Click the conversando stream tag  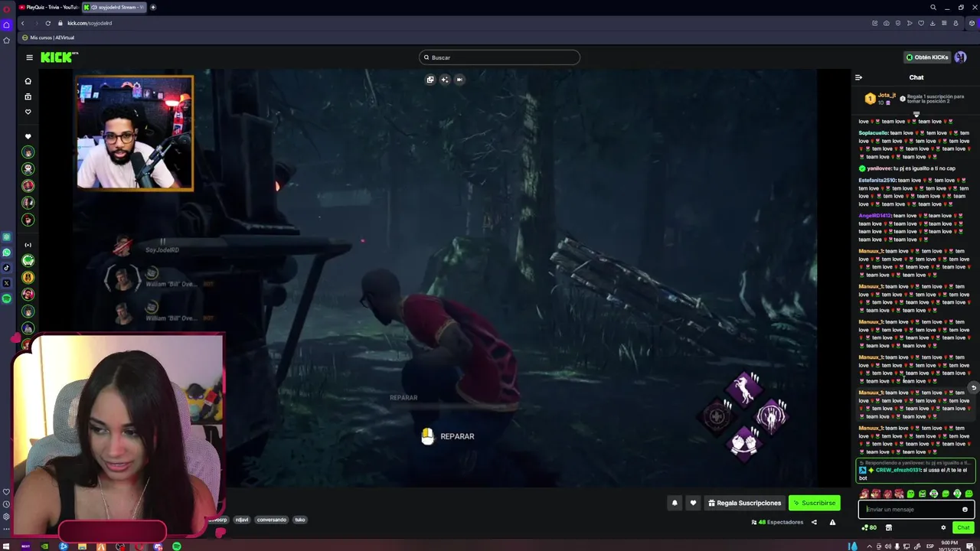(x=271, y=520)
